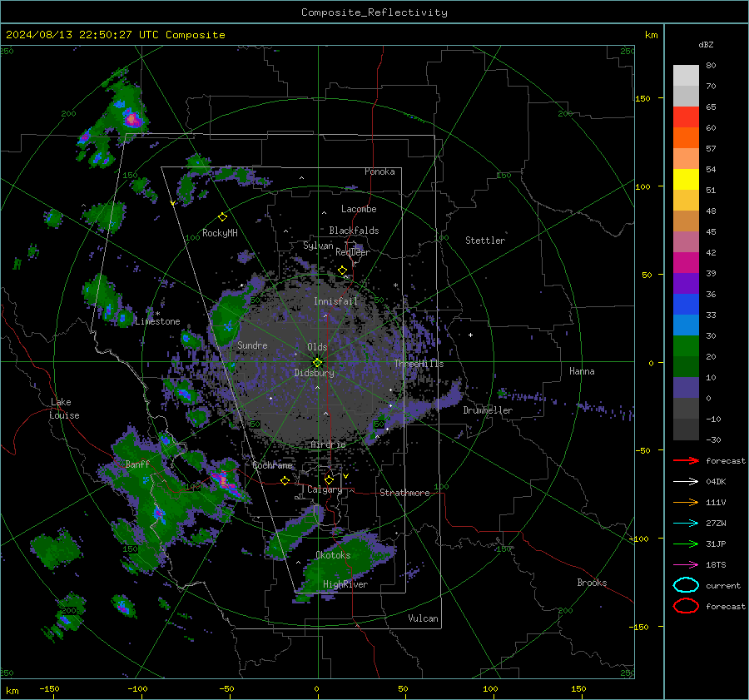Click the cyan current ellipse icon
The height and width of the screenshot is (700, 749).
pos(686,585)
